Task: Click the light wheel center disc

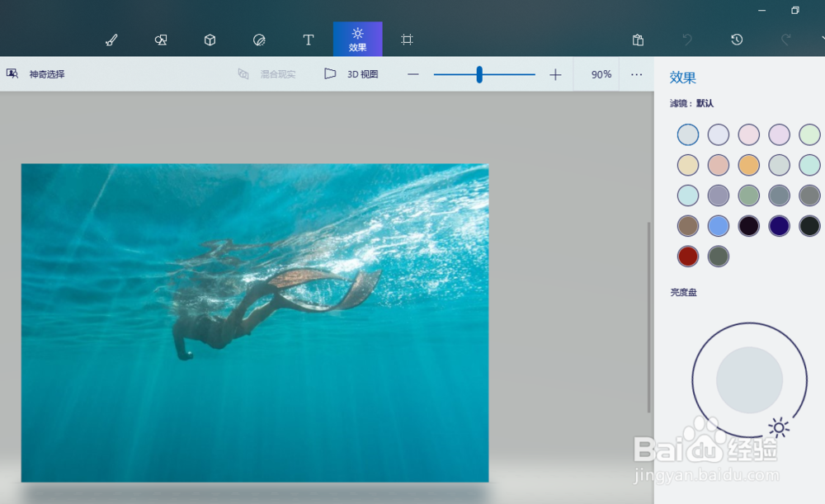Action: (x=749, y=379)
